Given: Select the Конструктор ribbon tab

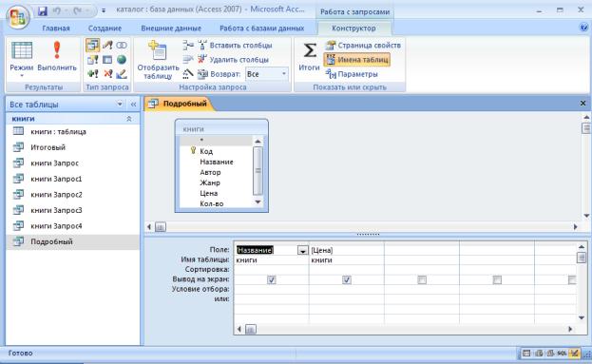Looking at the screenshot, I should [353, 29].
